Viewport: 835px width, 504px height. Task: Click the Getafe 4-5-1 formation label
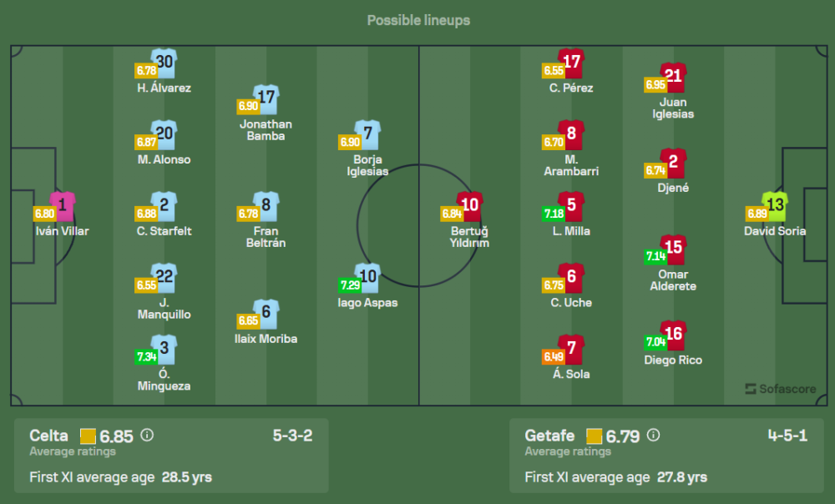point(787,436)
